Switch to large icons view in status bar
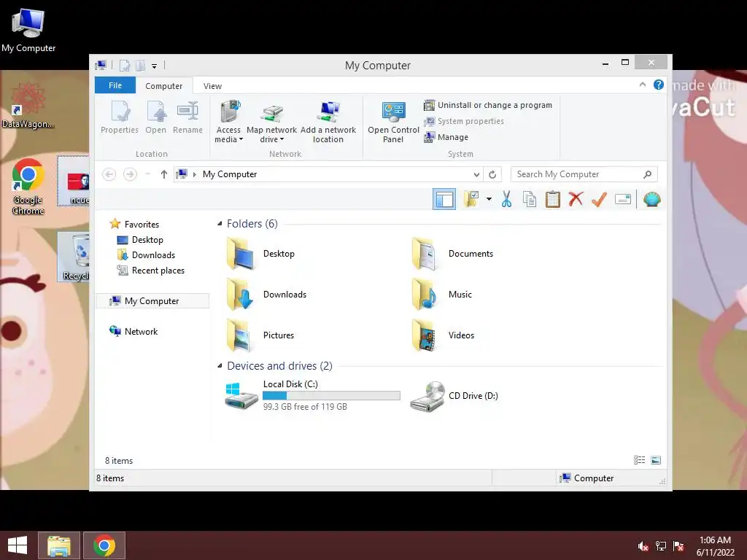Screen dimensions: 747x560 click(656, 460)
